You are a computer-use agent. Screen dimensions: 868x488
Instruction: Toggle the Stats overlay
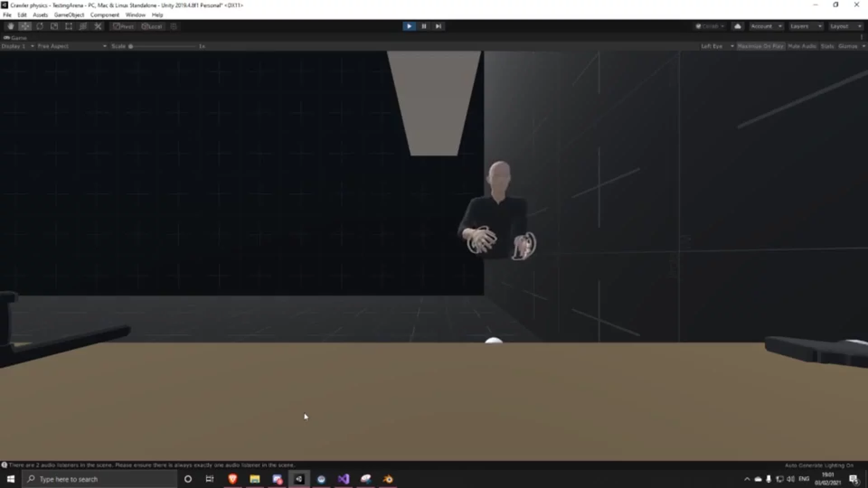[827, 46]
